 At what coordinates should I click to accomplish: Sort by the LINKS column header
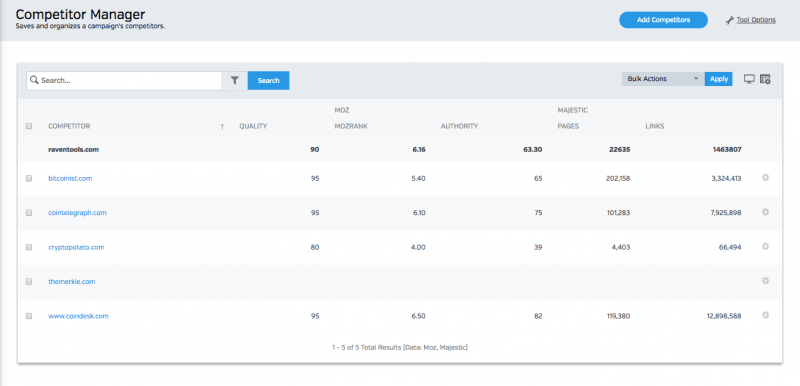655,126
